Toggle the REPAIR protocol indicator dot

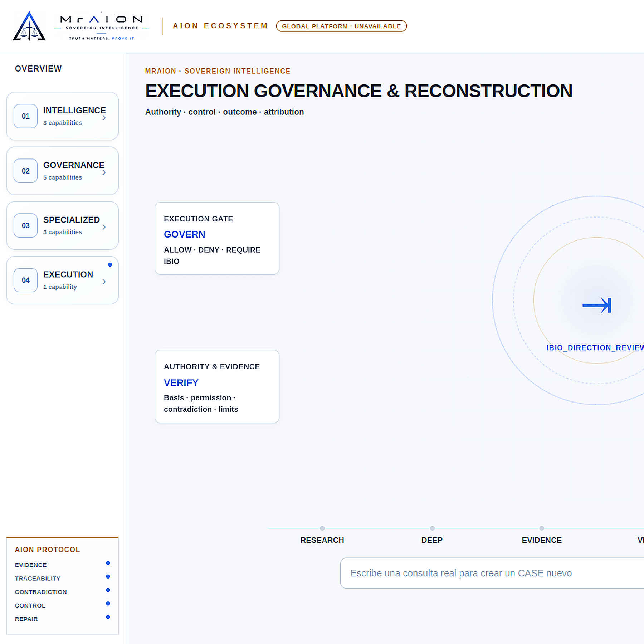pos(108,617)
